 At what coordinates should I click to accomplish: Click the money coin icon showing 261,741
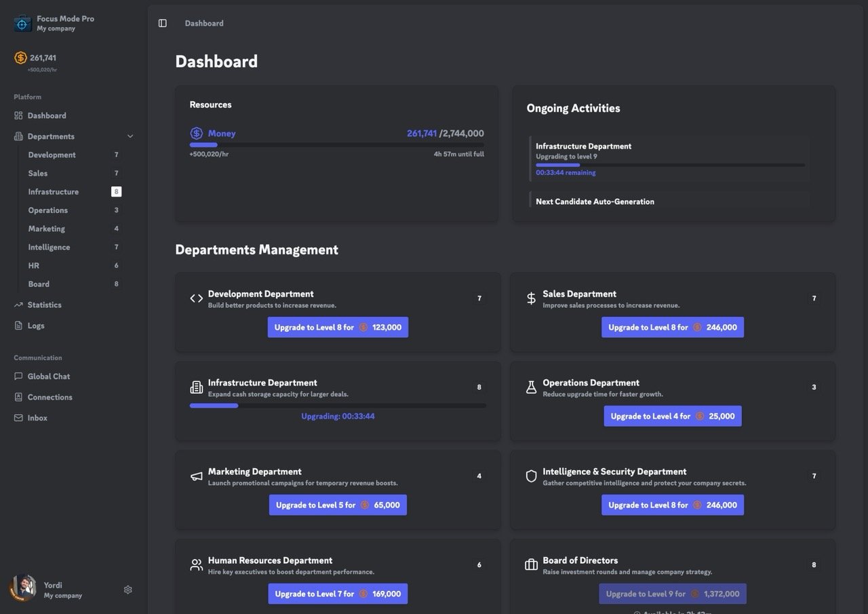[x=20, y=58]
